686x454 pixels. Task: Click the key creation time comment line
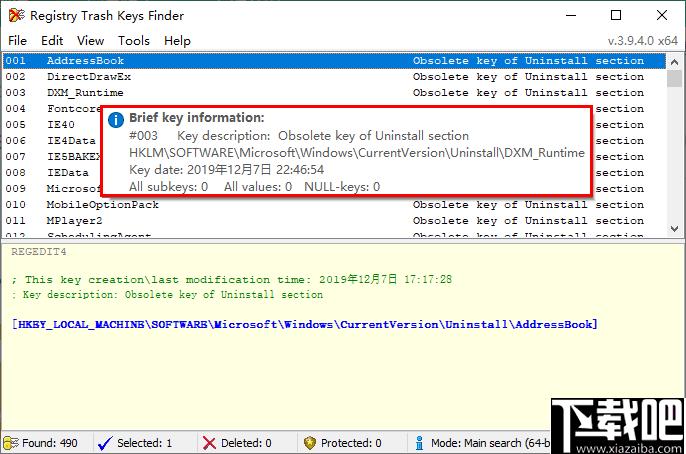(x=232, y=279)
